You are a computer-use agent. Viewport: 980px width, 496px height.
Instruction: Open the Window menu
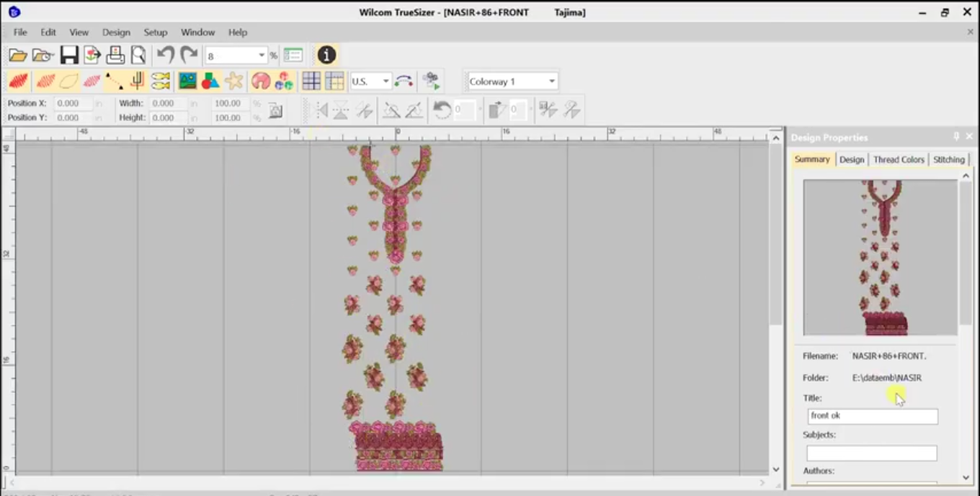point(198,32)
